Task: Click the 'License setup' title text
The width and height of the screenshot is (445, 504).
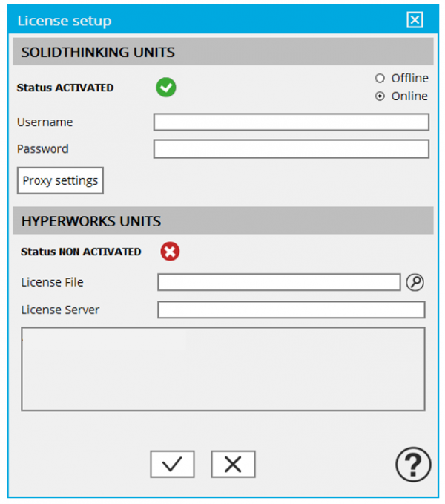Action: pyautogui.click(x=65, y=21)
